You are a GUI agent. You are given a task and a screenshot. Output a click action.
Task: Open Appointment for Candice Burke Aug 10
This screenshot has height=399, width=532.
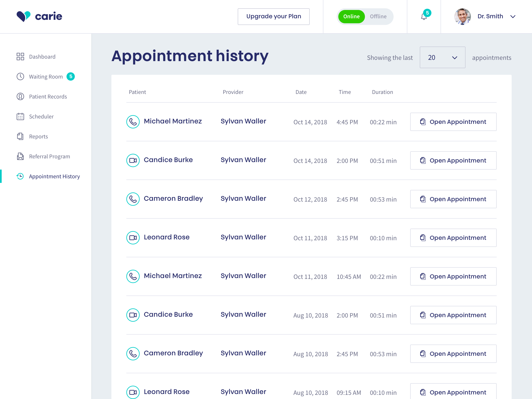click(453, 315)
